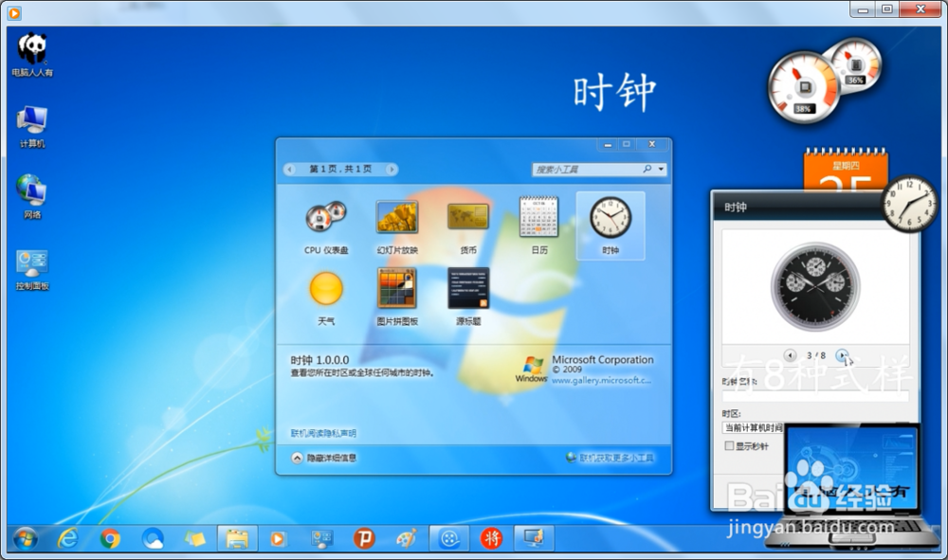Open the control panel taskbar icon
Screen dimensions: 948x560
(321, 538)
